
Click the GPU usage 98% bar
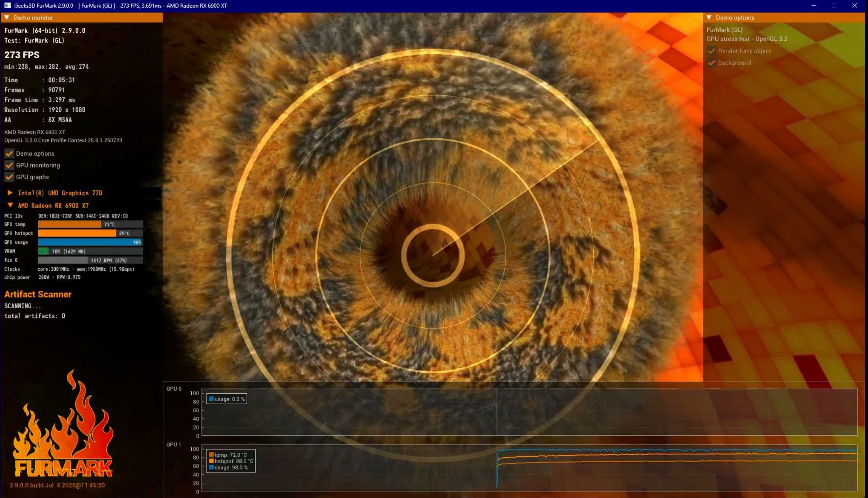click(x=90, y=242)
